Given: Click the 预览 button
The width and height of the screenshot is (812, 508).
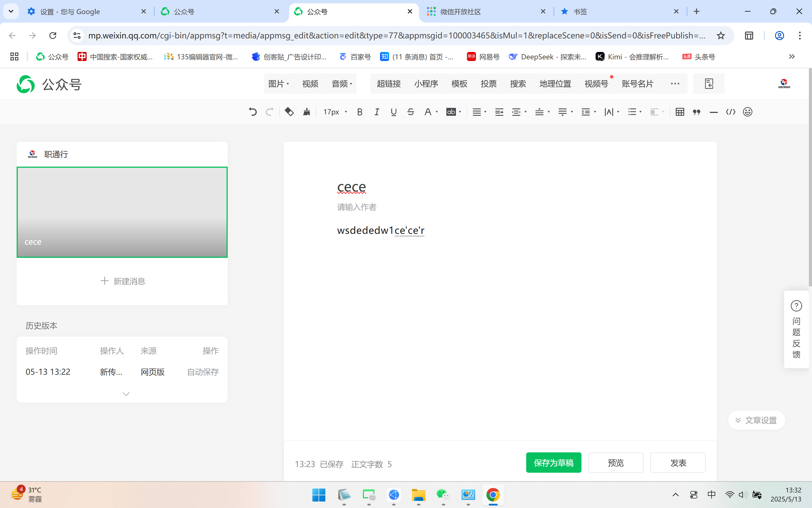Looking at the screenshot, I should click(615, 463).
